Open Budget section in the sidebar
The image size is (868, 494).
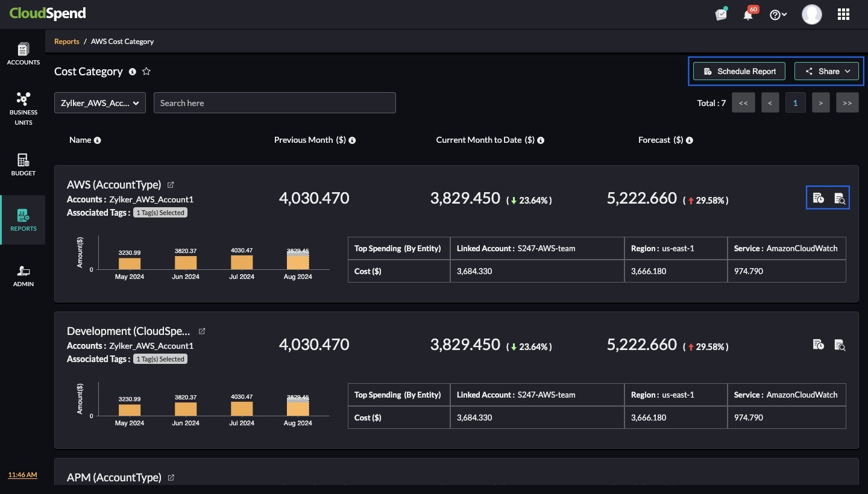pyautogui.click(x=24, y=164)
